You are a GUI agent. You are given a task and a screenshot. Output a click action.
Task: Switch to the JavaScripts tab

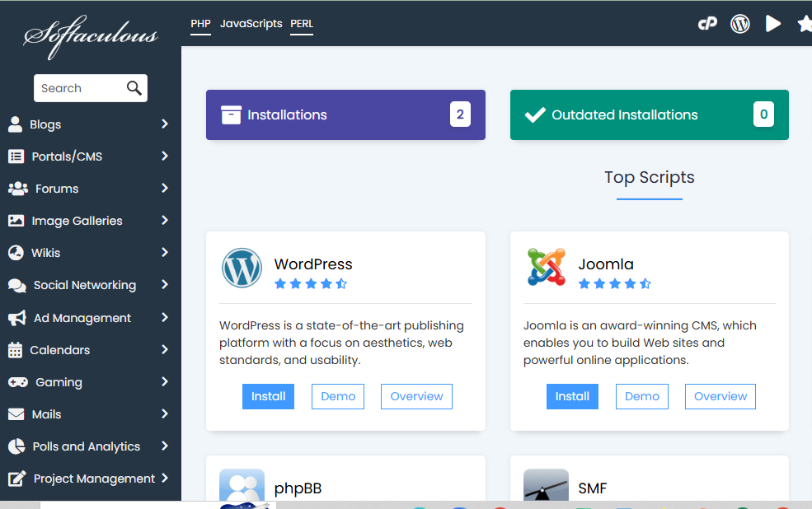tap(251, 24)
